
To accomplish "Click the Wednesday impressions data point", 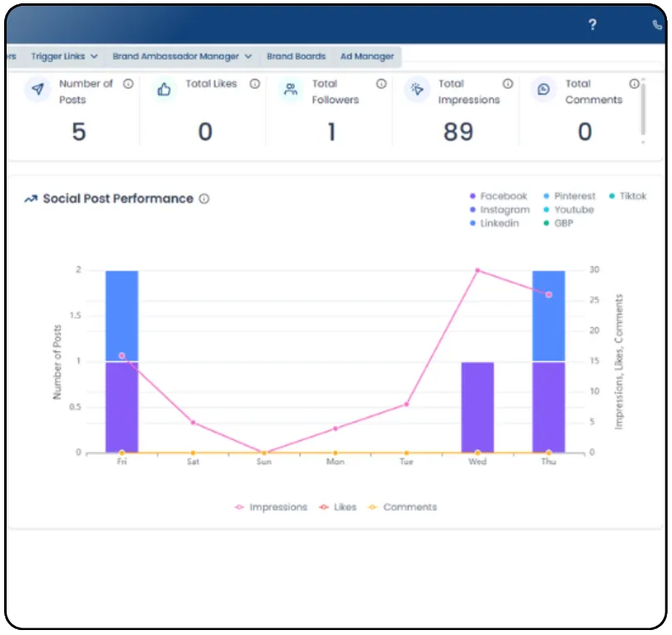I will point(478,271).
